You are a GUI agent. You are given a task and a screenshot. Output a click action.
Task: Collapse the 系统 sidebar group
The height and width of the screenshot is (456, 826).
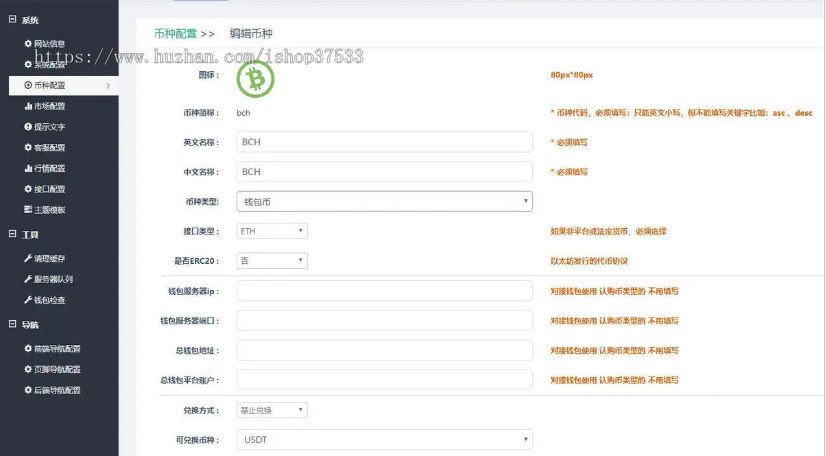(x=12, y=19)
